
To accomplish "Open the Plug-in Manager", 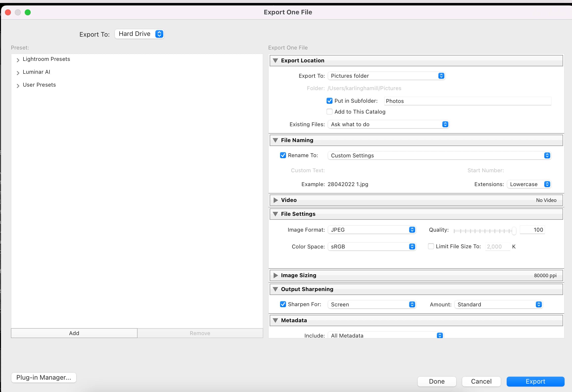I will coord(44,378).
